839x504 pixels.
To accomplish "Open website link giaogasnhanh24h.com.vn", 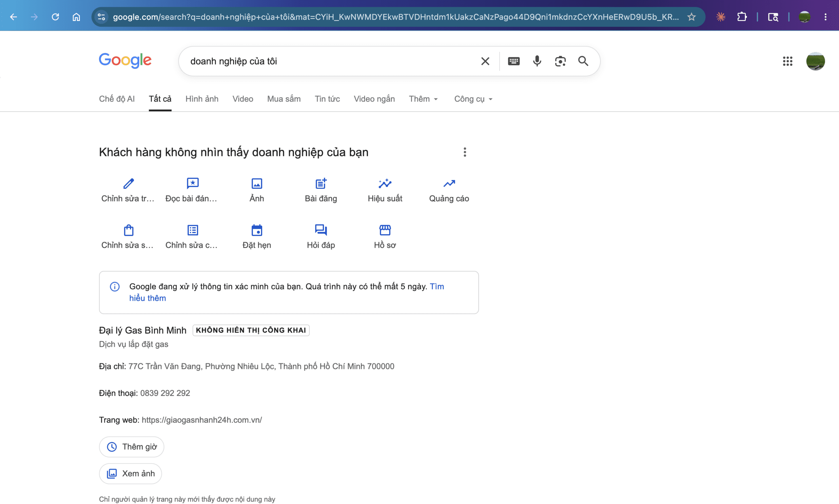I will [202, 420].
